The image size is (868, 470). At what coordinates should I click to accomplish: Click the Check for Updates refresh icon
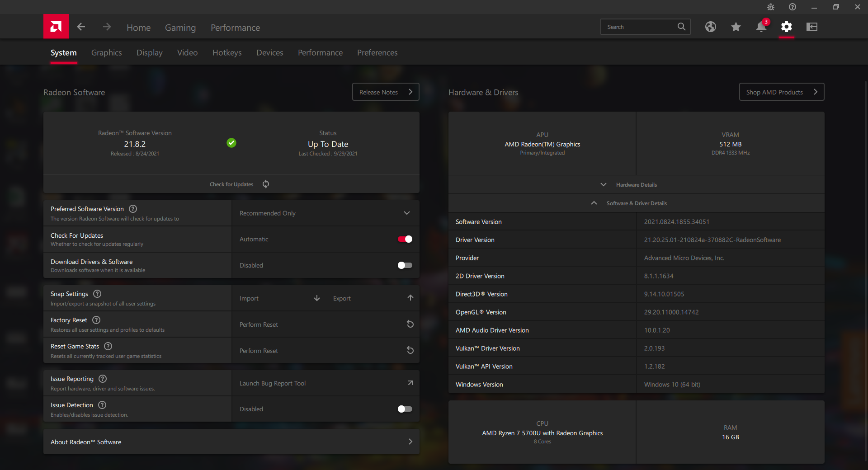[266, 184]
